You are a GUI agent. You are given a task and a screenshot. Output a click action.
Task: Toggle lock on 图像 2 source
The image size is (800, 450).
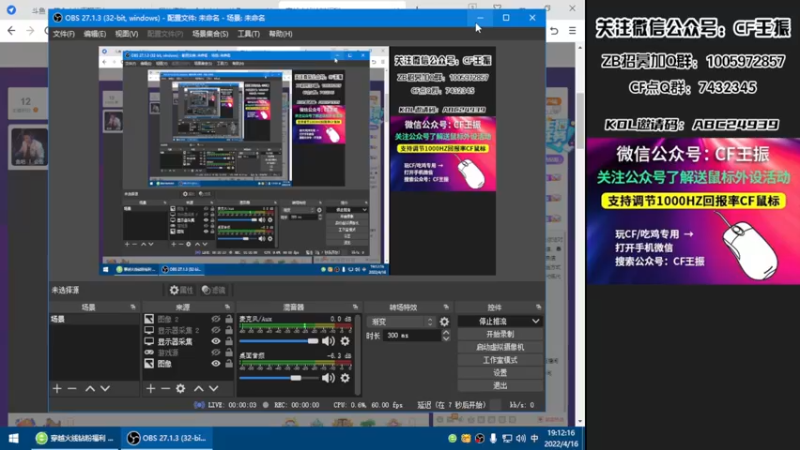click(x=229, y=319)
